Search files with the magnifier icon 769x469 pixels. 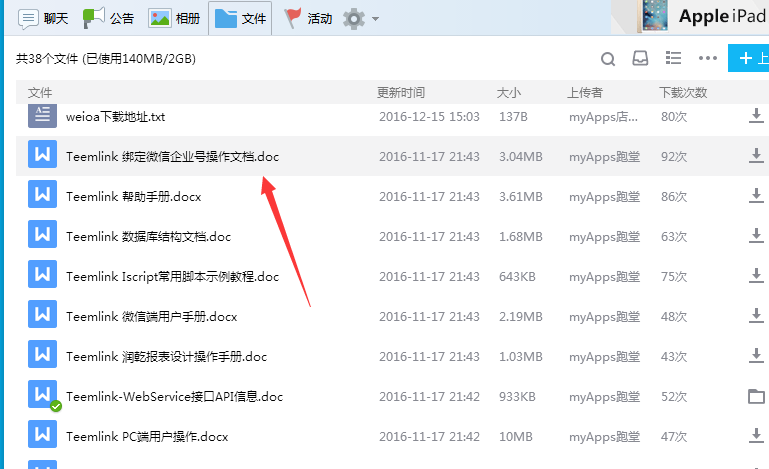[608, 59]
